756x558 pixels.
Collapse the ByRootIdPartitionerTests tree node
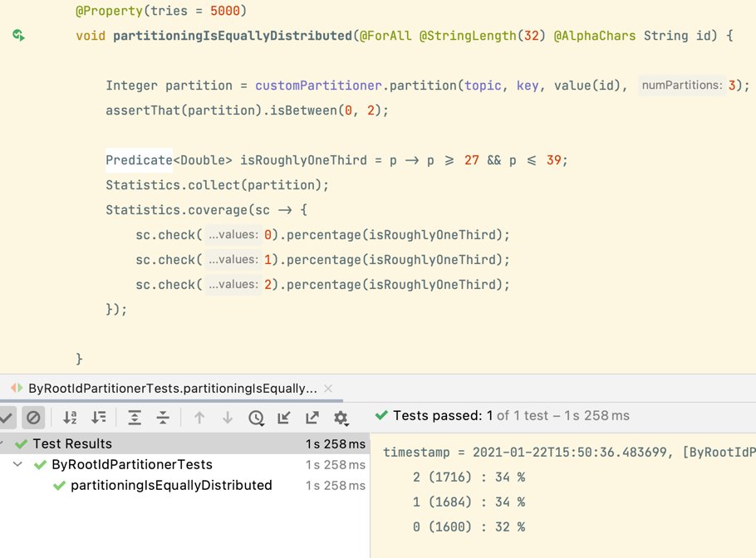[x=17, y=464]
